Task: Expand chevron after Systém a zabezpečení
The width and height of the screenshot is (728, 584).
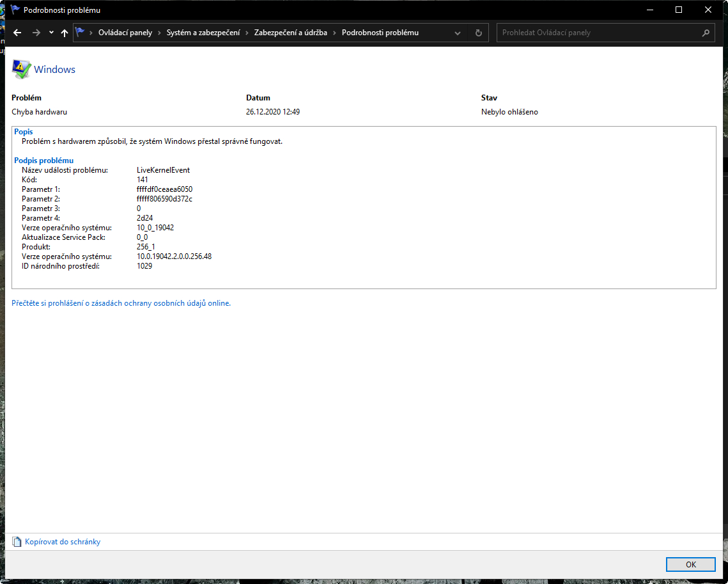Action: [247, 33]
